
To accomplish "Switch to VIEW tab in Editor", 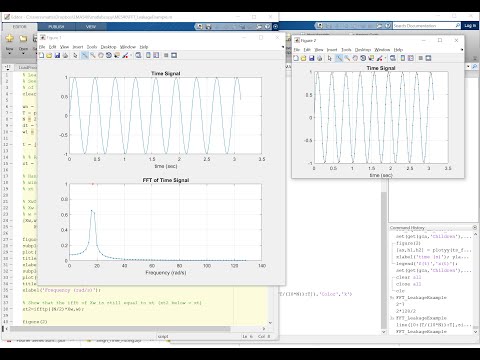I will click(x=91, y=27).
